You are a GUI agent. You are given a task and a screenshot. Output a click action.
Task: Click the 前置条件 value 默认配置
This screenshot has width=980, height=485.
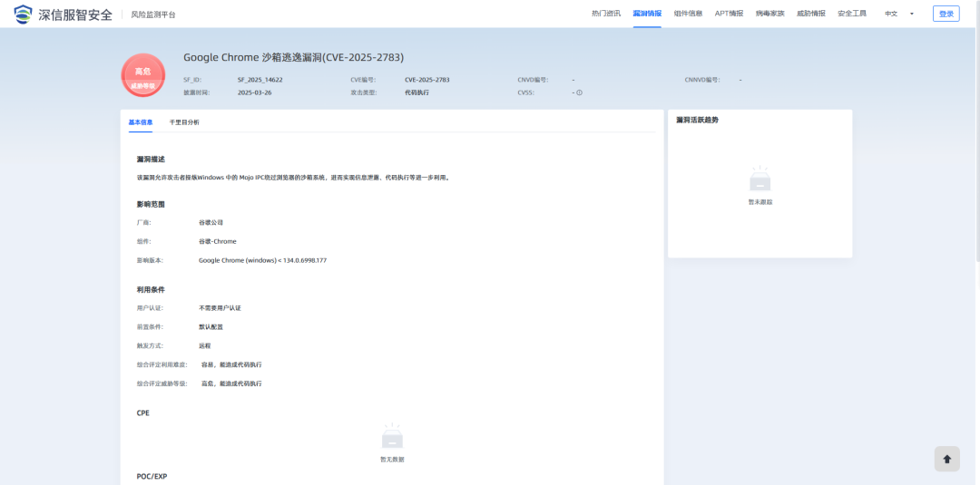[211, 326]
